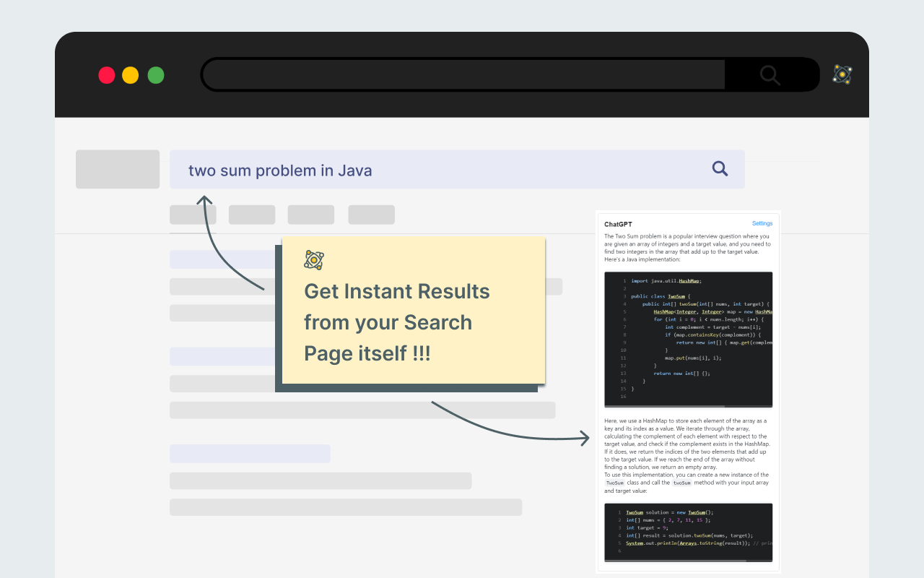Open Settings in the ChatGPT panel
Viewport: 924px width, 578px height.
pyautogui.click(x=762, y=224)
